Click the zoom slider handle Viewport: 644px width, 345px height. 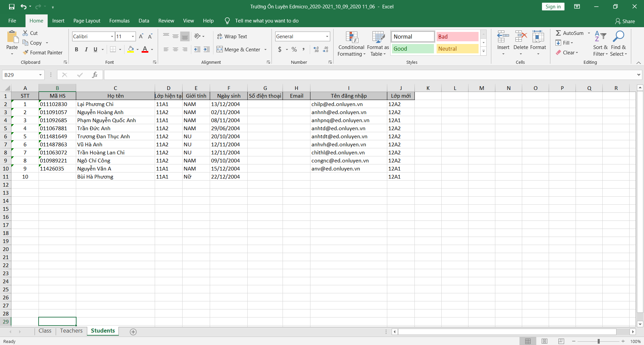tap(598, 341)
